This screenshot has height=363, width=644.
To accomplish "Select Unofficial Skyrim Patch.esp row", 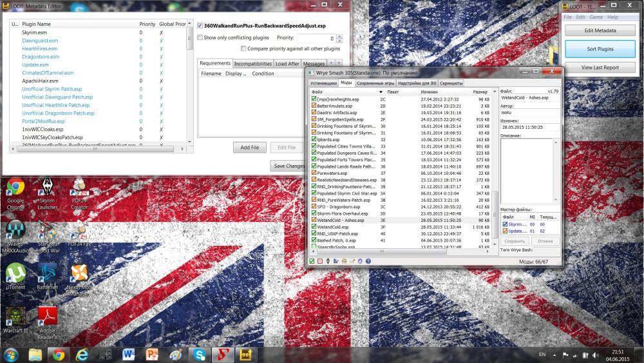I will click(52, 89).
